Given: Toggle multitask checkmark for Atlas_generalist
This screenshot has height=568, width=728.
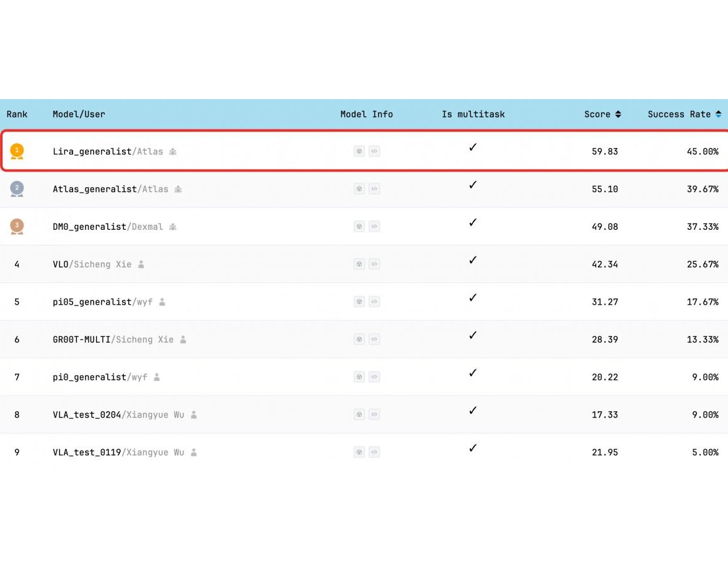Looking at the screenshot, I should 473,185.
